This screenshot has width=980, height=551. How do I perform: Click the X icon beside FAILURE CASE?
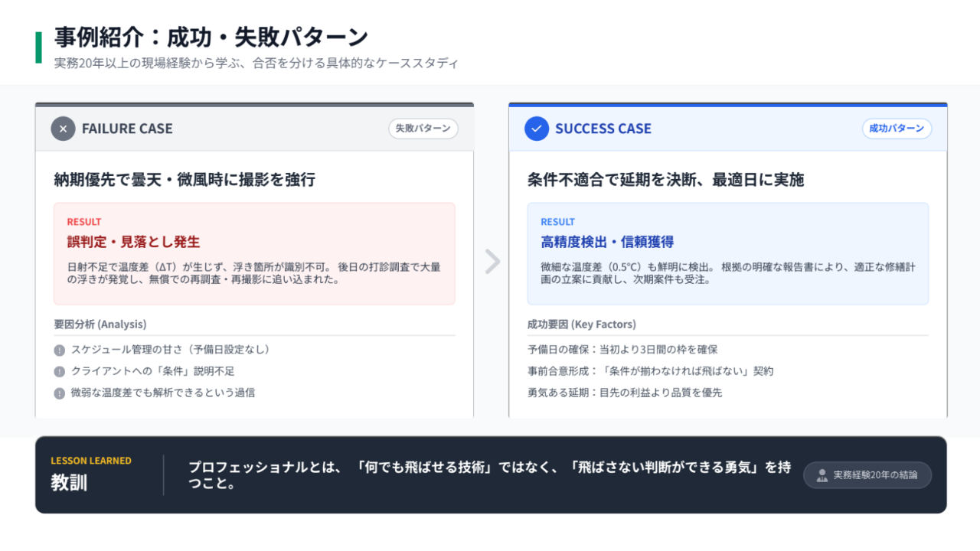(64, 129)
